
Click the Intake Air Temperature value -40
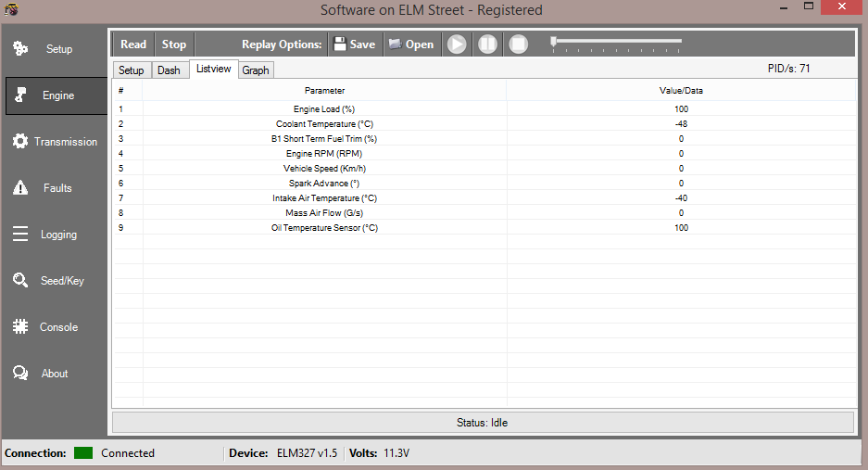tap(681, 197)
